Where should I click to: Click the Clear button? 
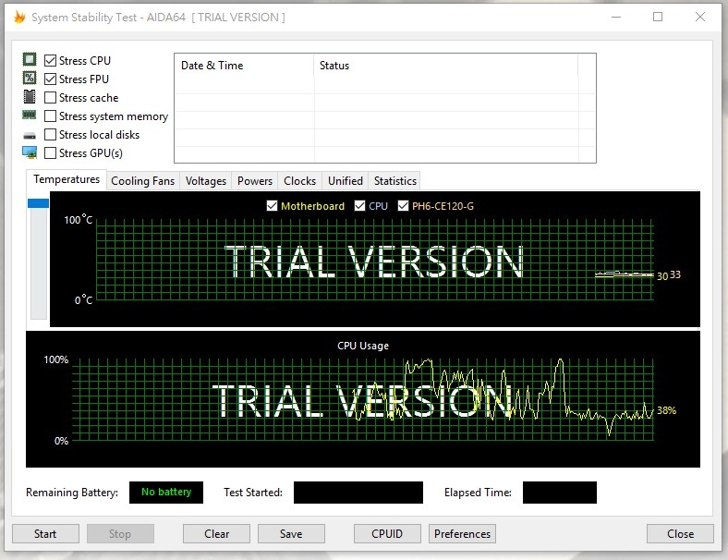pyautogui.click(x=217, y=533)
